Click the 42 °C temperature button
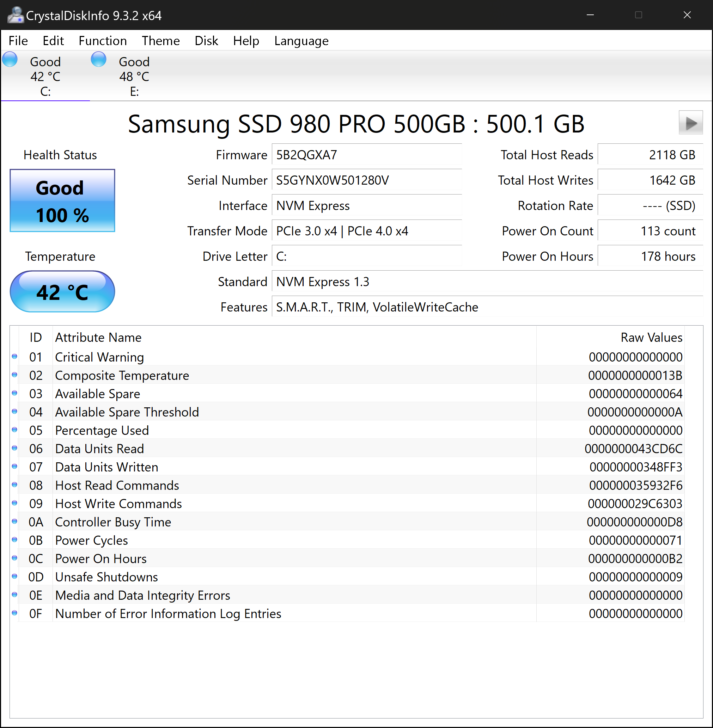The height and width of the screenshot is (728, 713). click(62, 291)
